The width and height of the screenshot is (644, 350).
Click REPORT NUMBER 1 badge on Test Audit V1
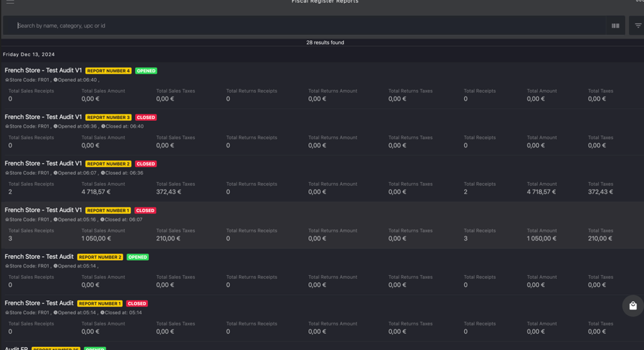(108, 210)
